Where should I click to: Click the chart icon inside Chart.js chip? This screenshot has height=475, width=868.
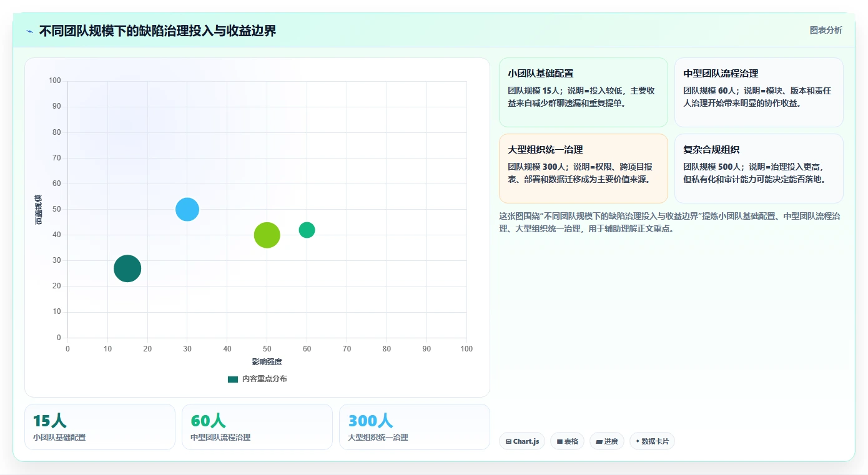pos(508,441)
